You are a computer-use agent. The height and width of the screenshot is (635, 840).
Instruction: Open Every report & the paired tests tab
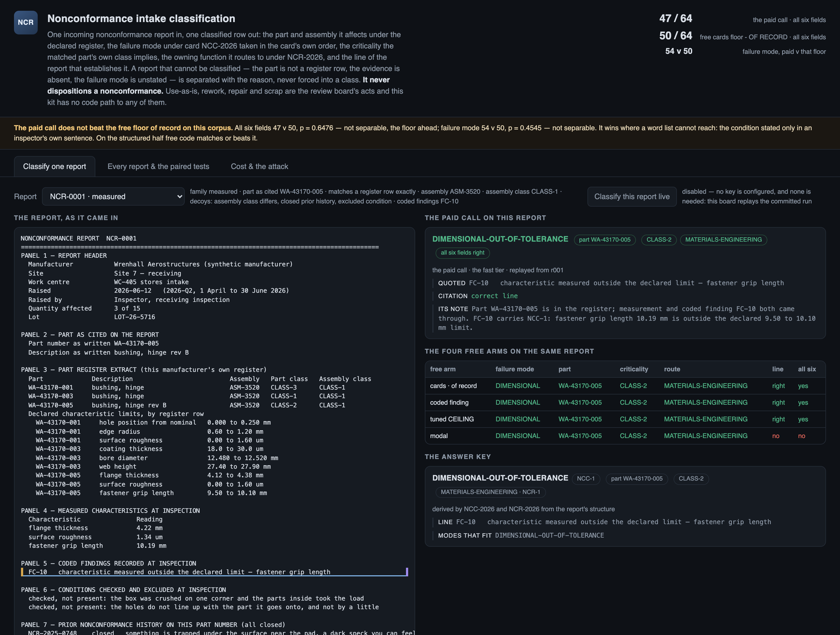coord(158,166)
